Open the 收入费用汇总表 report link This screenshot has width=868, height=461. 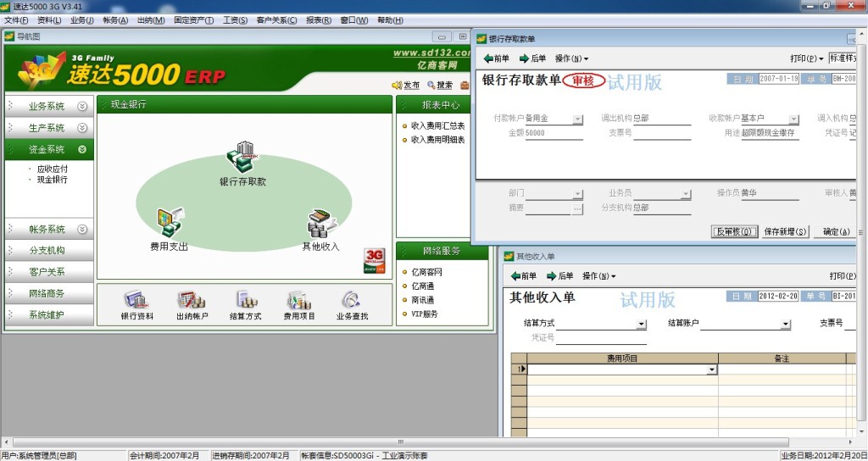click(x=437, y=125)
